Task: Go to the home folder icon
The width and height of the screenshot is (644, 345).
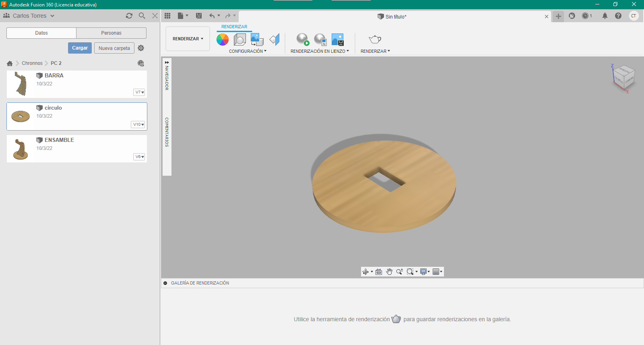Action: (10, 63)
